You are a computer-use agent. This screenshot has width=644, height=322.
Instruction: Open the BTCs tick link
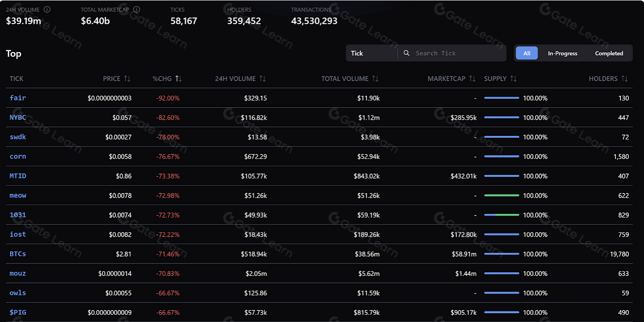(x=18, y=254)
